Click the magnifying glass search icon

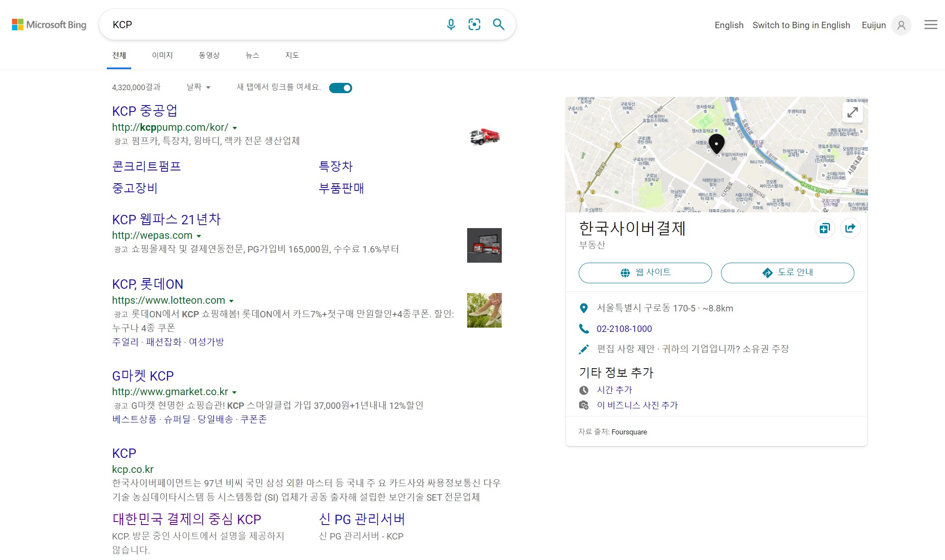coord(498,25)
